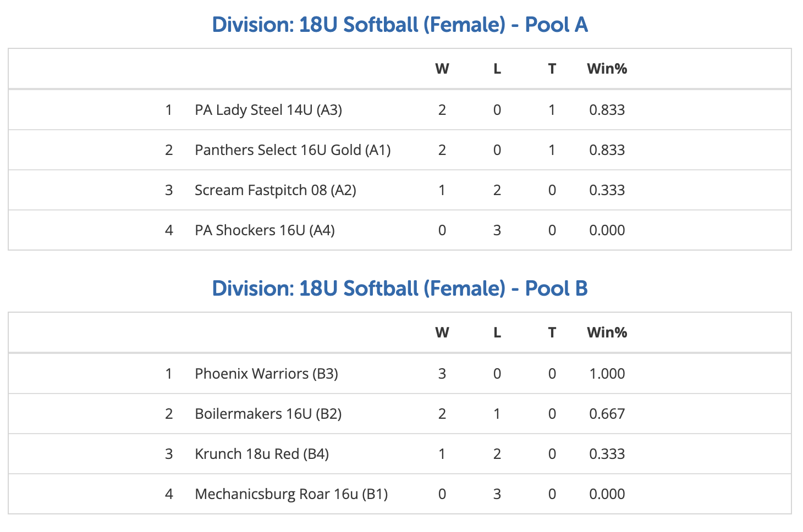Click Boilermakers 16U 0.667 win percentage
The image size is (803, 532).
coord(607,414)
